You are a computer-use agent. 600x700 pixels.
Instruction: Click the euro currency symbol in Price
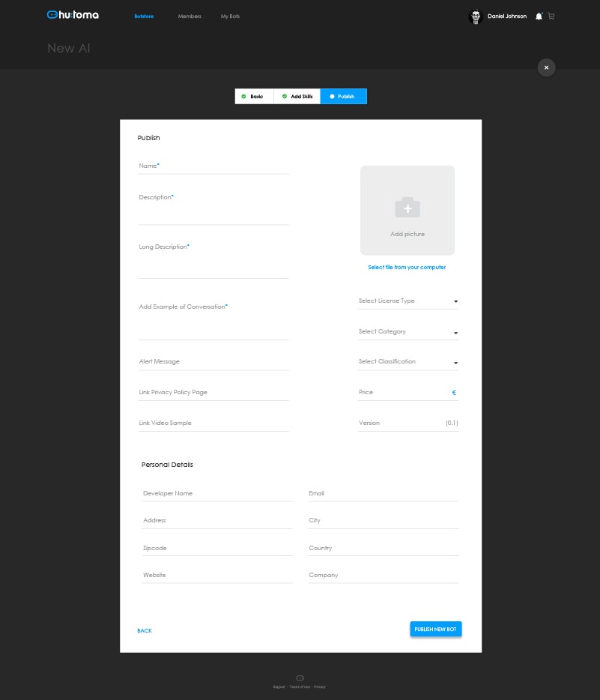tap(454, 393)
